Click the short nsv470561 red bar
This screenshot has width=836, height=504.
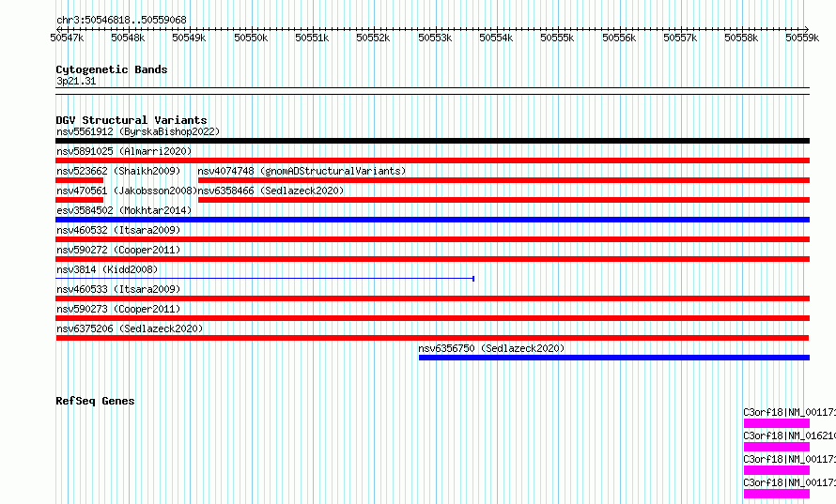click(80, 200)
